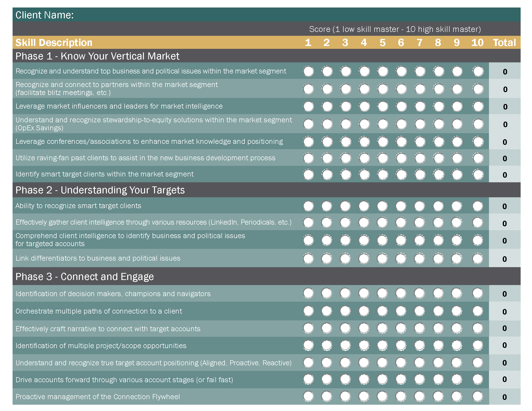Select score 2 for 'Ability to recognize smart target clients'
Screen dimensions: 532x411
[327, 206]
